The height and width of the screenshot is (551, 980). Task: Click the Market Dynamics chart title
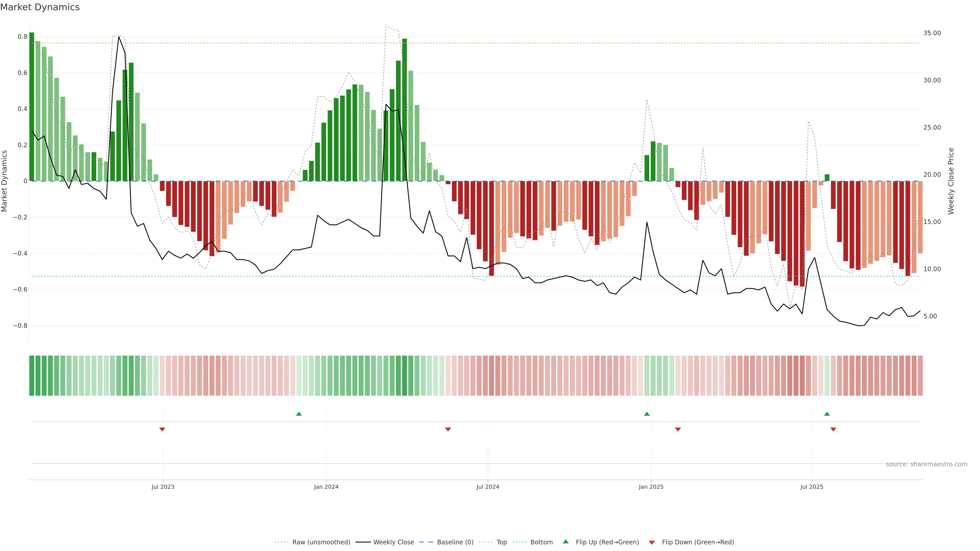click(x=40, y=7)
